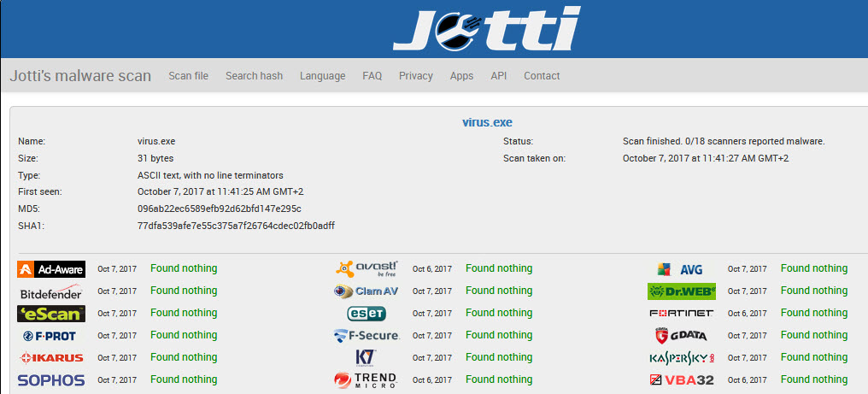Screen dimensions: 868x394
Task: Click AVG's Found nothing result
Action: 814,268
